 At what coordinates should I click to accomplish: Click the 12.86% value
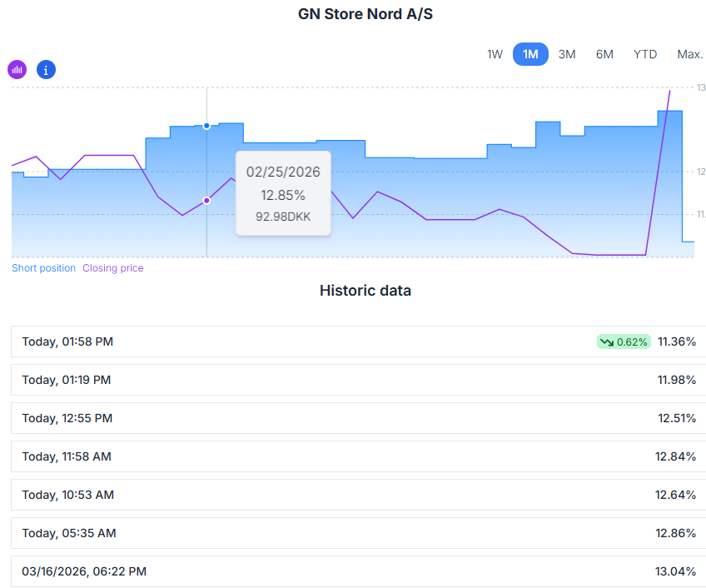click(x=675, y=533)
